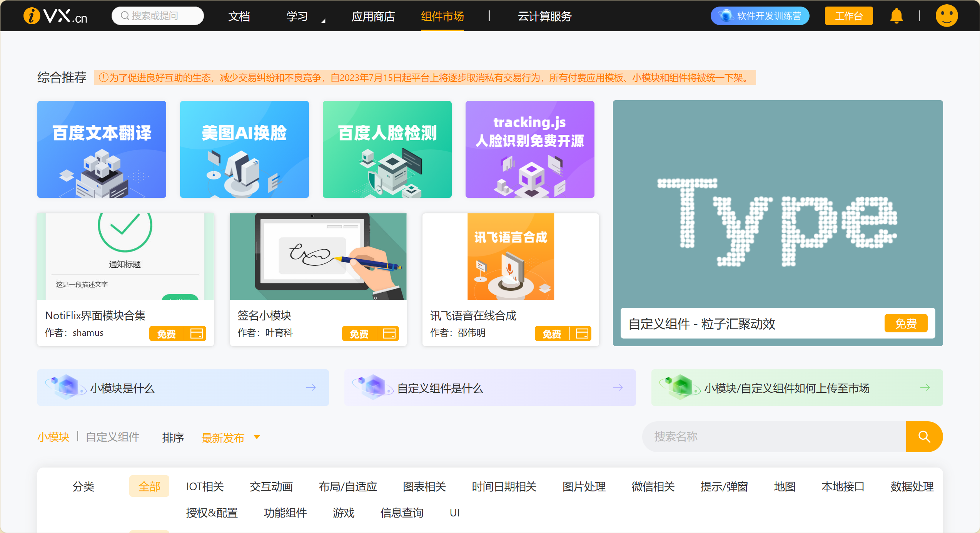Expand the 学习 navigation dropdown
Image resolution: width=980 pixels, height=533 pixels.
(x=304, y=16)
